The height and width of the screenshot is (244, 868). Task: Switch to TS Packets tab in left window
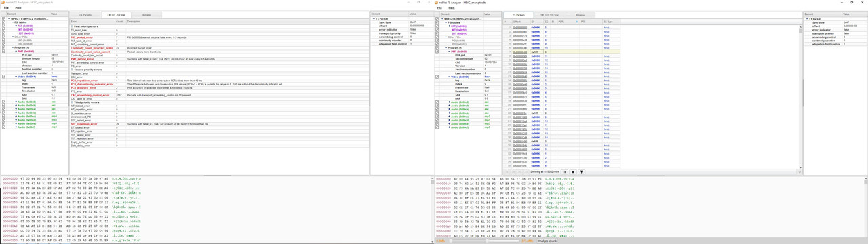pos(85,14)
